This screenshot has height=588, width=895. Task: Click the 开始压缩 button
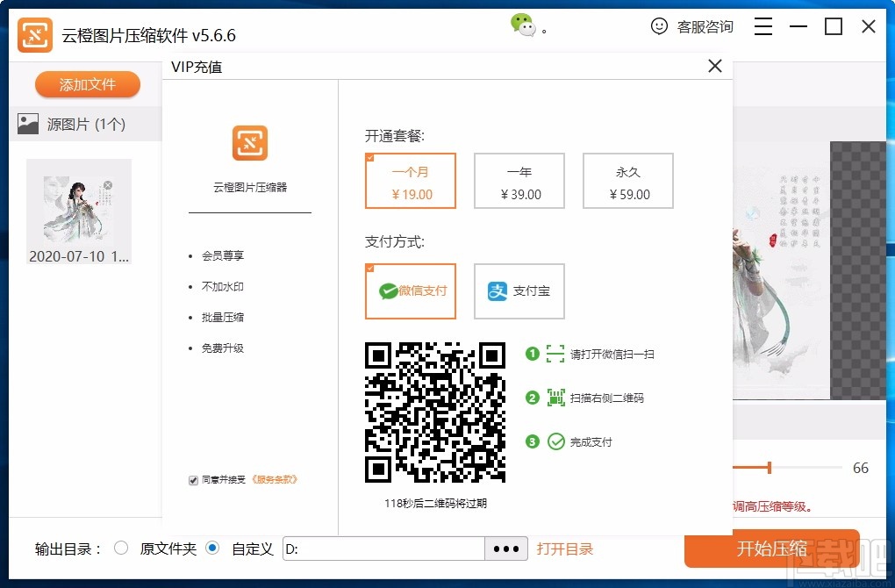[x=771, y=549]
